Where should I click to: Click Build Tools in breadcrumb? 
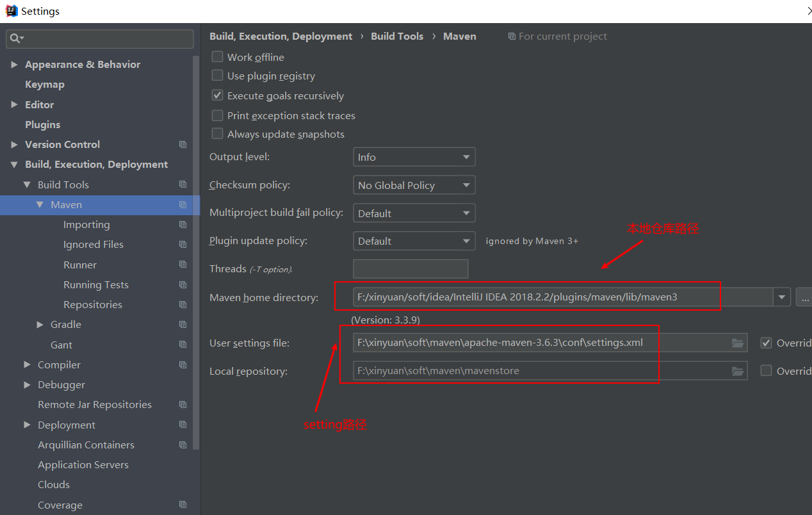(397, 37)
